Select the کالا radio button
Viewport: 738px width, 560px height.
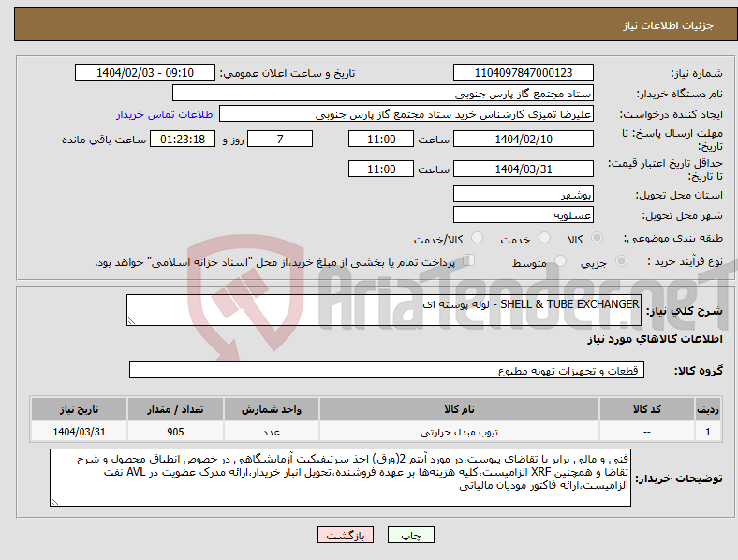pos(597,238)
